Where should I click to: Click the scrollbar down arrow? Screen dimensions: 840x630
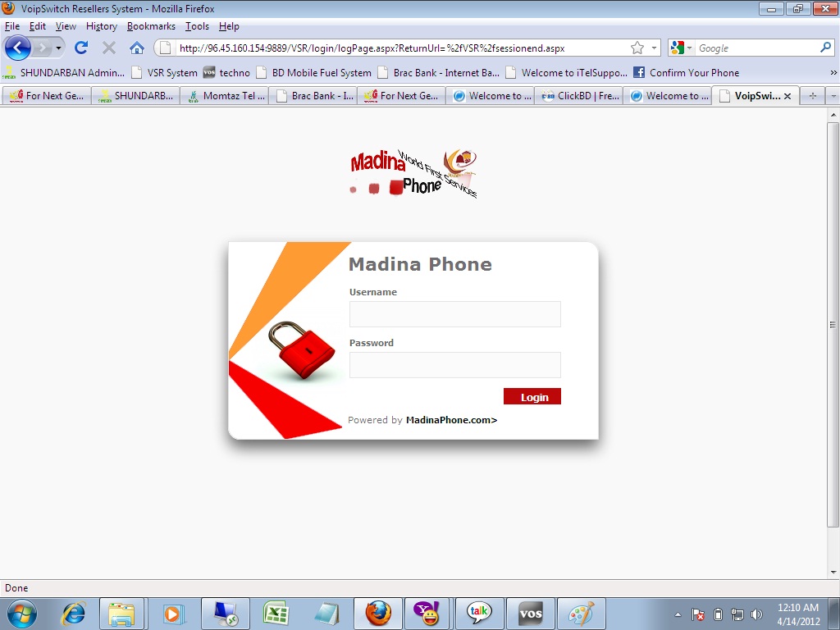pos(833,572)
